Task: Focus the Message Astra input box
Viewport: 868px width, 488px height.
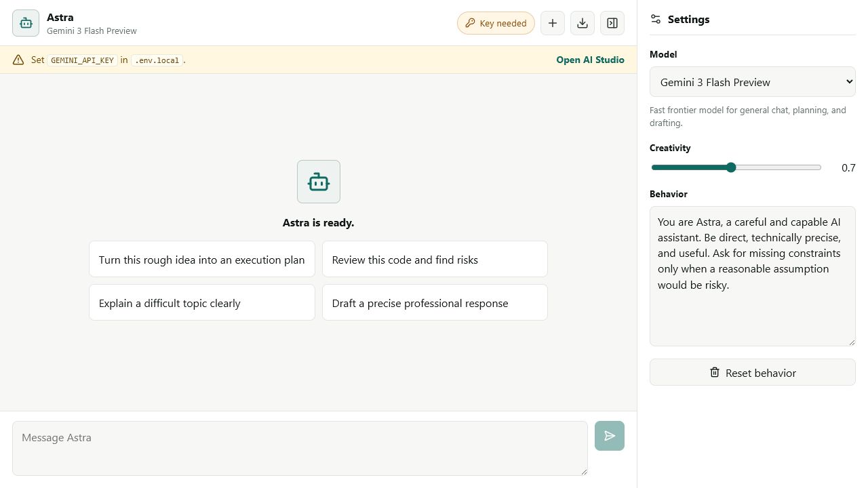Action: pyautogui.click(x=300, y=448)
